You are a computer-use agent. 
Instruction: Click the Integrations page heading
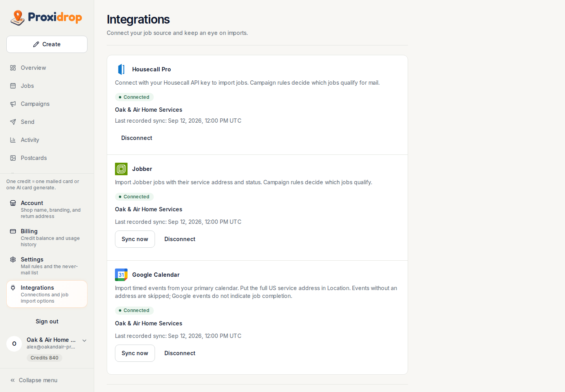point(138,19)
